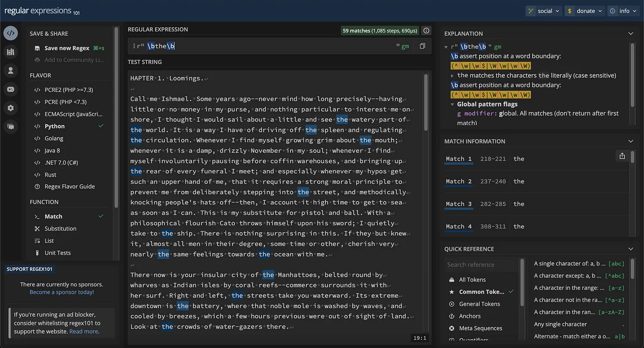The height and width of the screenshot is (348, 644).
Task: Collapse the Quick Reference section
Action: click(x=630, y=249)
